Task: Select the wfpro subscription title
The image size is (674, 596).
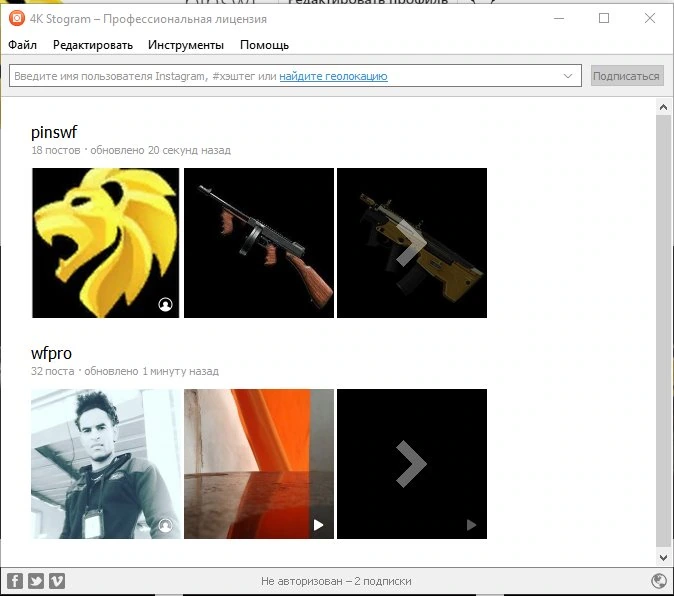Action: 51,353
